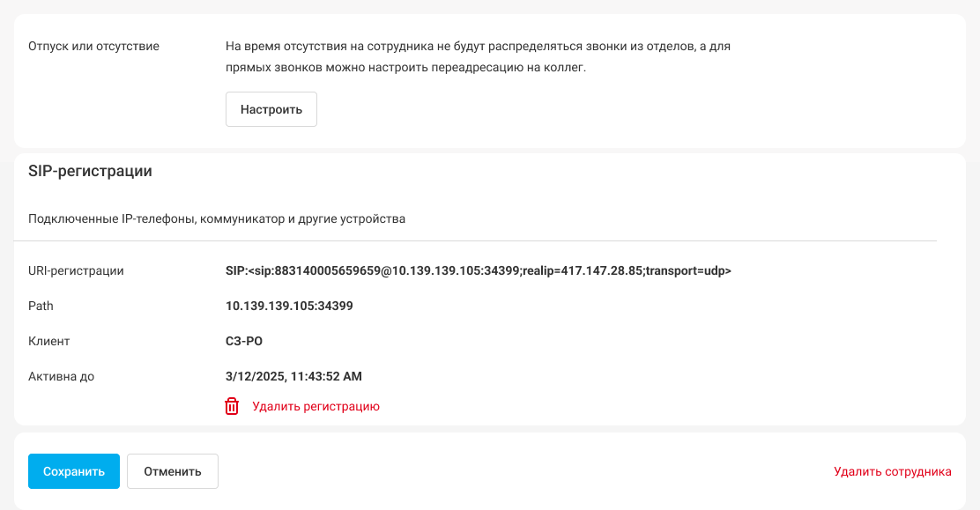
Task: Click the Отпуск или отсутствие label
Action: [93, 47]
